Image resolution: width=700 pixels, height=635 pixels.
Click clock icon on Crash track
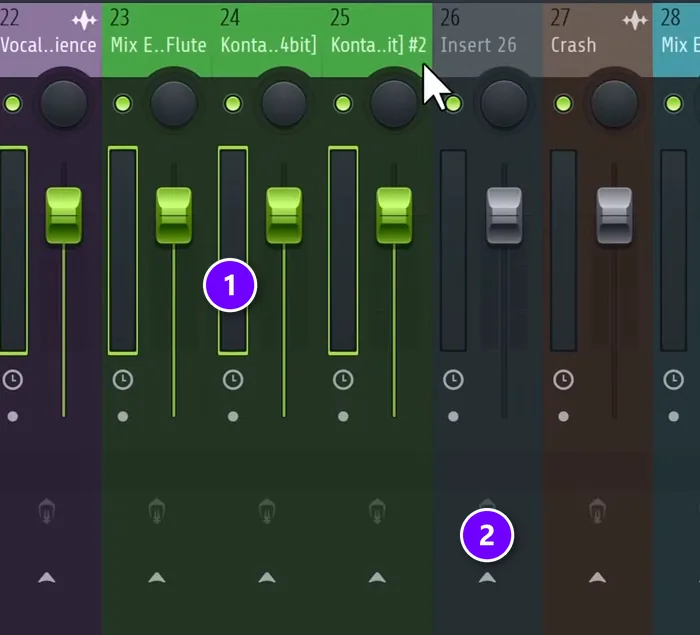(563, 380)
